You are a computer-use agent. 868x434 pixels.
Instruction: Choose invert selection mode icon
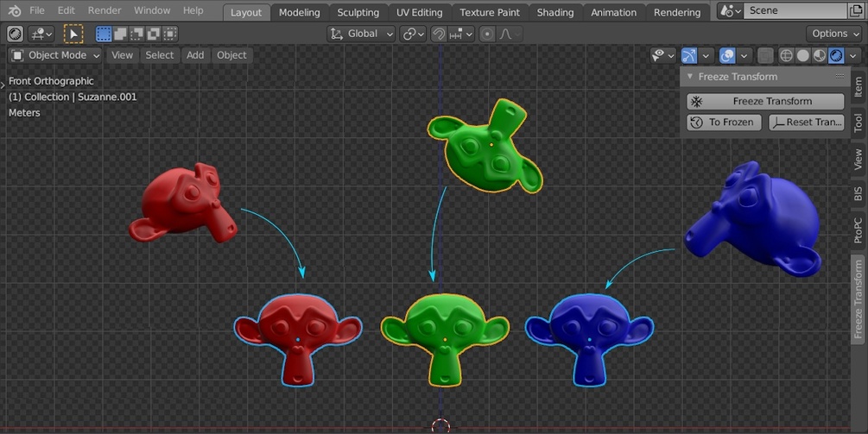coord(154,34)
